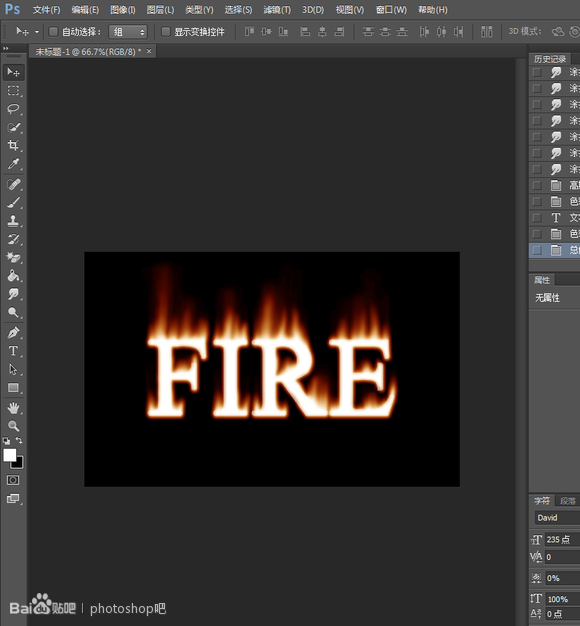
Task: Select the Move tool
Action: pos(13,72)
